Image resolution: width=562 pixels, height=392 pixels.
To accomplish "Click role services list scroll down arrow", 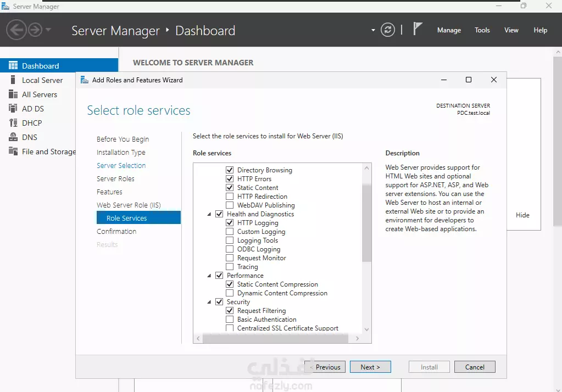I will click(x=366, y=329).
